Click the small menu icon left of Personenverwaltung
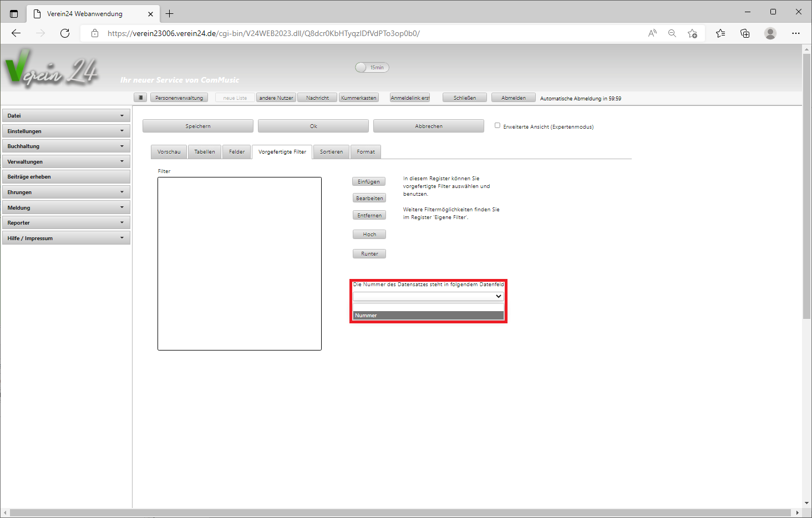Screen dimensions: 812x518 (140, 98)
